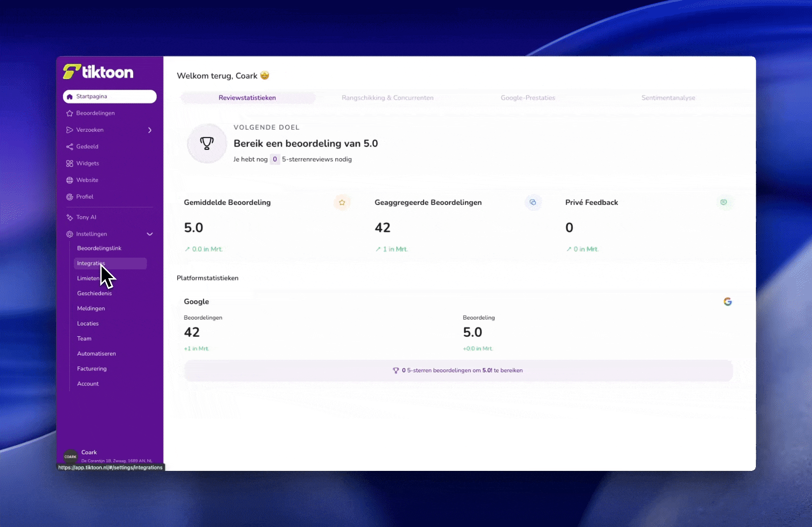Select the Sentimentanalyse tab
This screenshot has width=812, height=527.
[x=668, y=98]
